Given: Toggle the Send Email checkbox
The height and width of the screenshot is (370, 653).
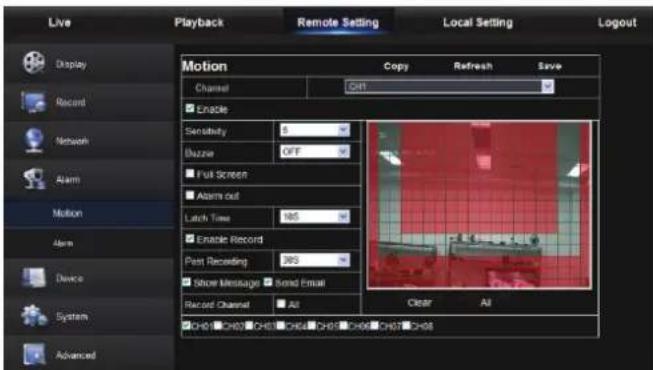Looking at the screenshot, I should pyautogui.click(x=268, y=282).
